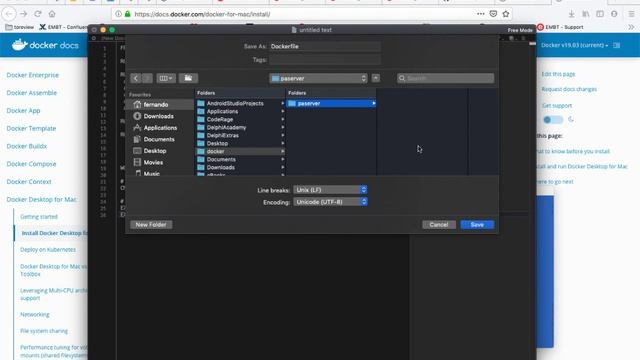Expand arrow beside CodeRage folder

point(282,120)
